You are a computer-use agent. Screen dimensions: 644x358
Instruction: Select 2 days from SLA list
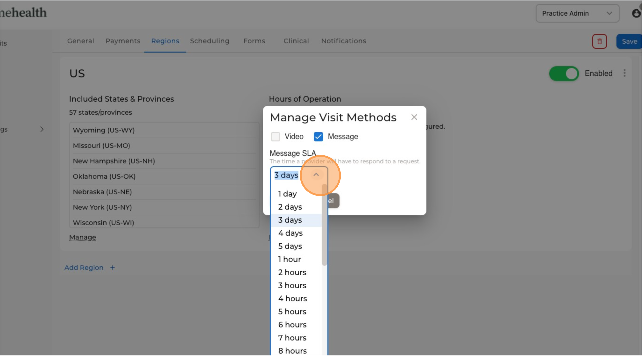point(297,208)
